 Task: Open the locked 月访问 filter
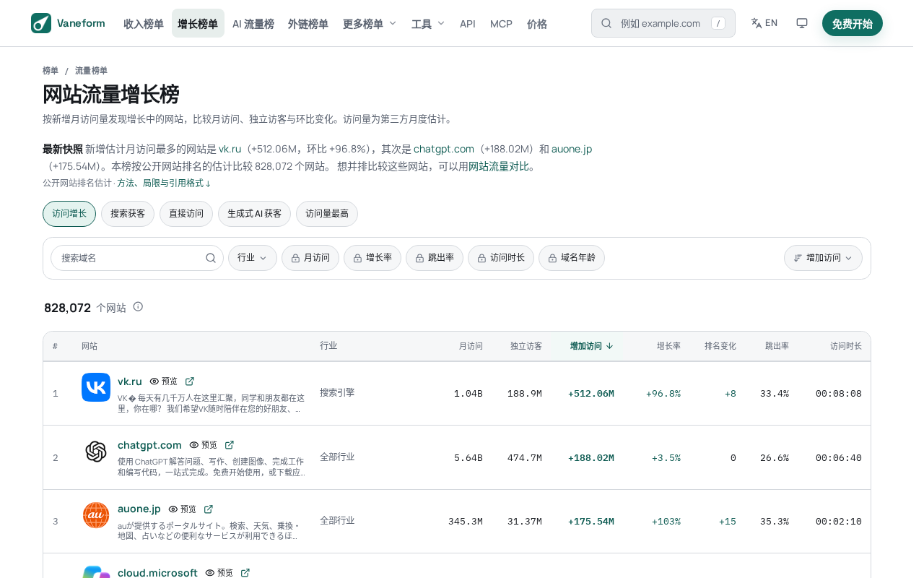click(310, 258)
